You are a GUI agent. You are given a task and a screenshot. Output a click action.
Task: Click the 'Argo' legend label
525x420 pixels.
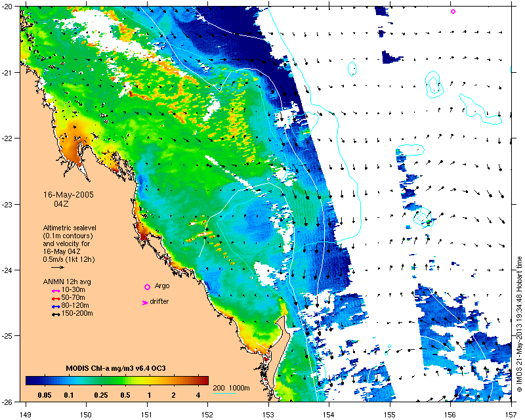tap(162, 286)
